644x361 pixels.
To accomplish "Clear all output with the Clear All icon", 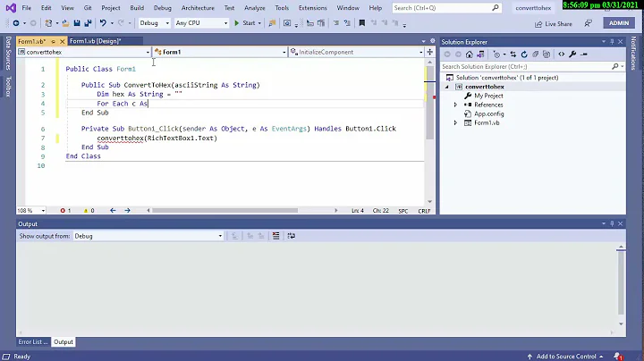I will coord(276,236).
